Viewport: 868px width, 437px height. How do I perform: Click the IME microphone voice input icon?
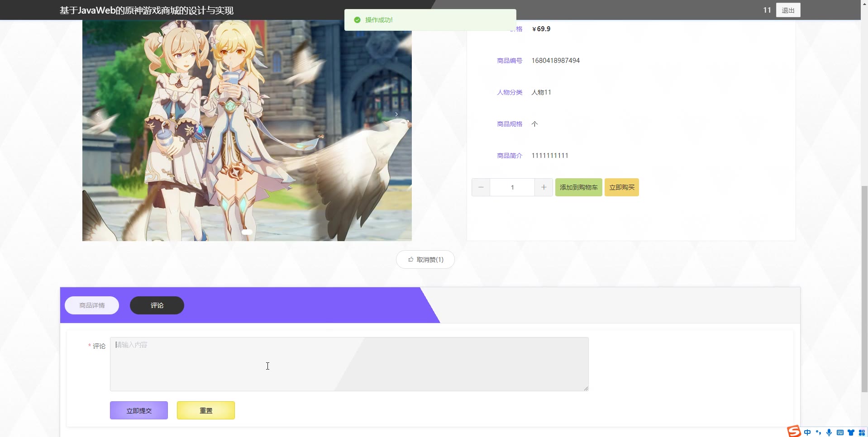tap(829, 432)
